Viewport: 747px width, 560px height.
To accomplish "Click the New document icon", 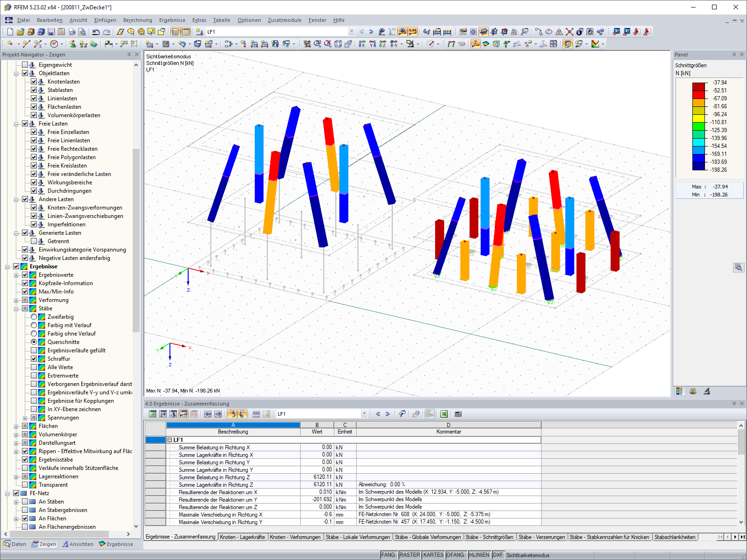I will pyautogui.click(x=10, y=32).
